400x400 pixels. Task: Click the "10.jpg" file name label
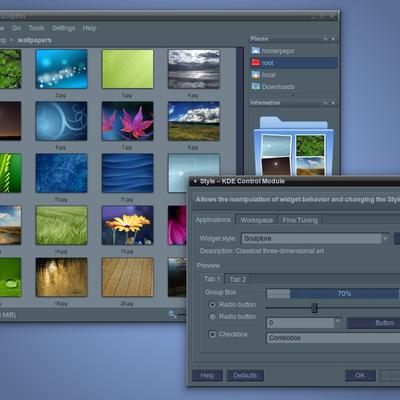pos(61,200)
